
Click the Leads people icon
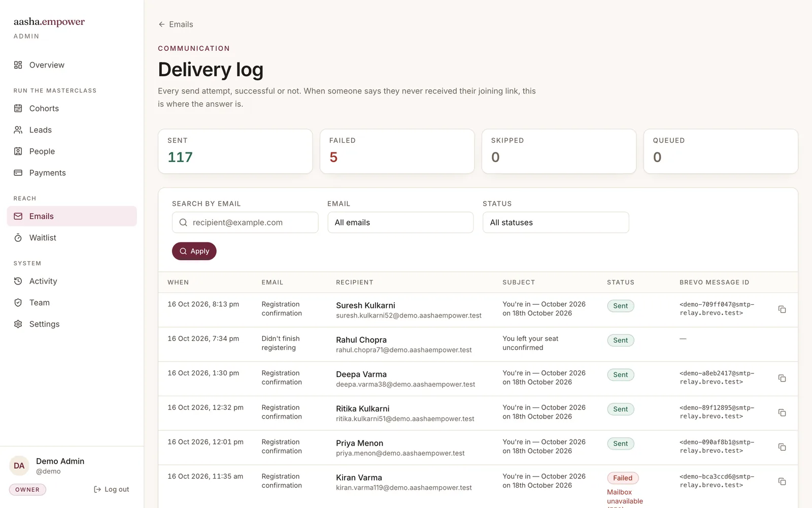[x=18, y=130]
